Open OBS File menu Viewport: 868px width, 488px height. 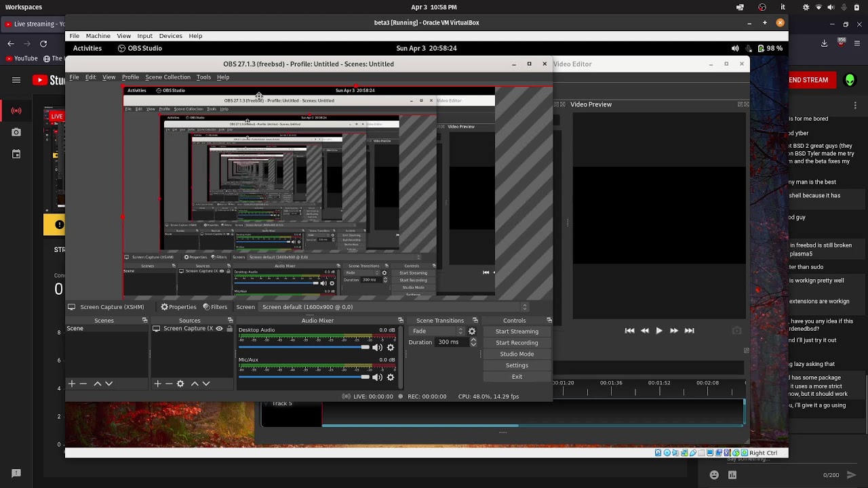[x=74, y=77]
